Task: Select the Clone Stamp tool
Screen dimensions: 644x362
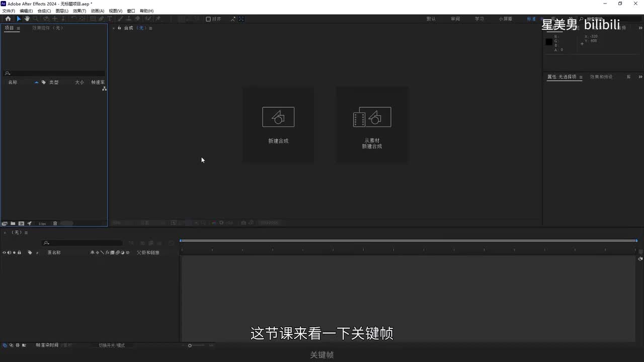Action: point(129,19)
